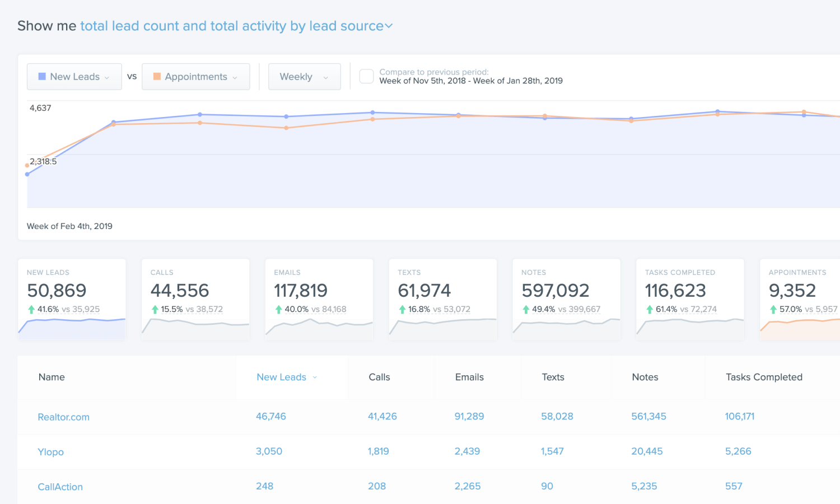This screenshot has width=840, height=504.
Task: Change the Weekly interval dropdown
Action: [x=305, y=77]
